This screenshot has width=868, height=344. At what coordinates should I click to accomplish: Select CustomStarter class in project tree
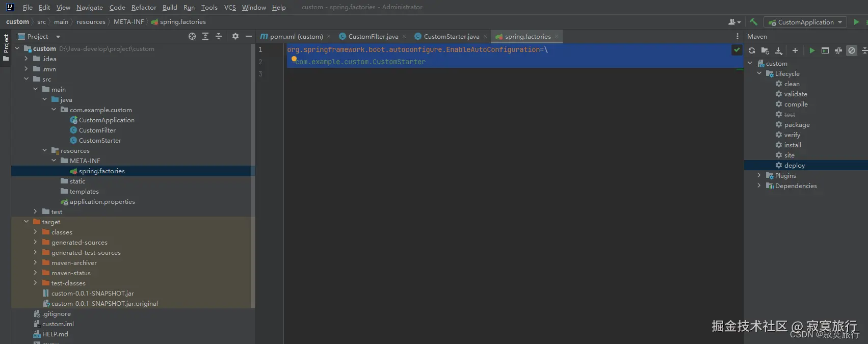[100, 140]
